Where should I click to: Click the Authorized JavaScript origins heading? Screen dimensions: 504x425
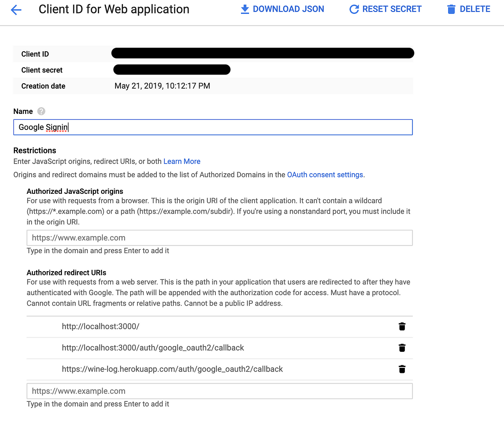pyautogui.click(x=75, y=191)
